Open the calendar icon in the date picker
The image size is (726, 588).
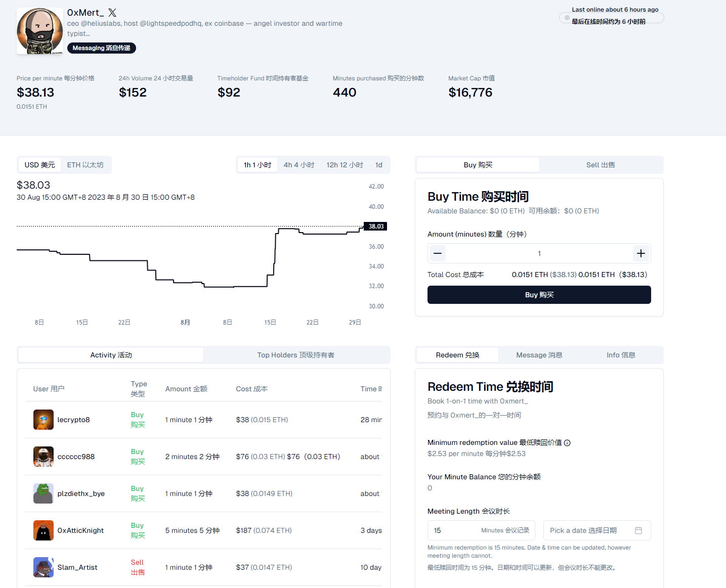coord(638,530)
